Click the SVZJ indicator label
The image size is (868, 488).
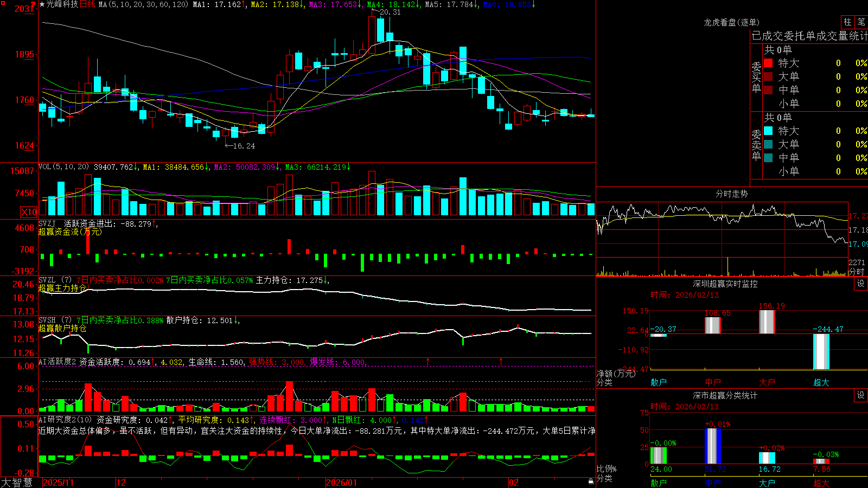(x=47, y=223)
